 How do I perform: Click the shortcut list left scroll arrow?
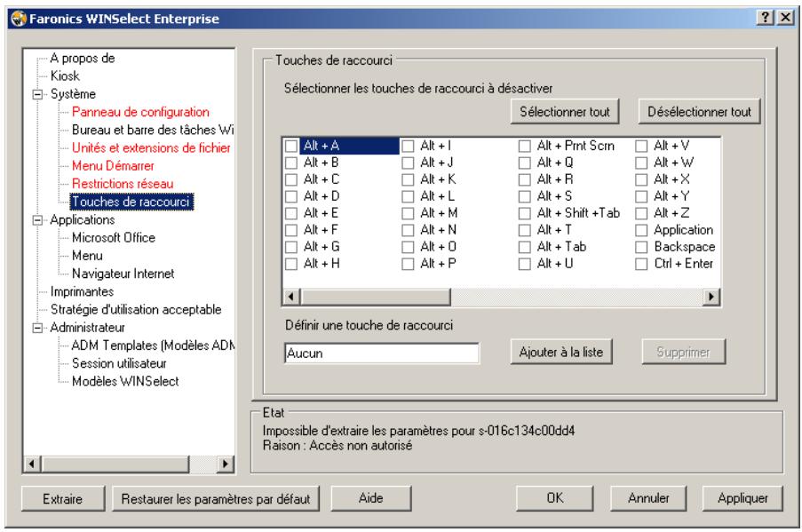click(291, 297)
